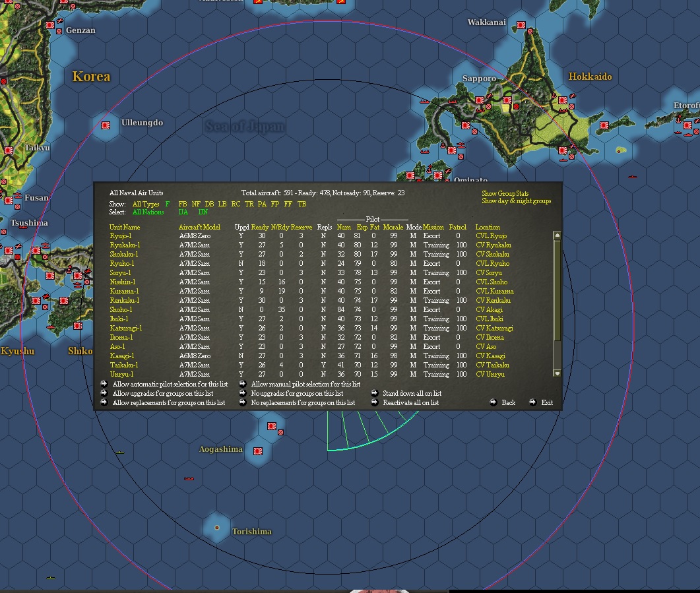The image size is (700, 593).
Task: Go to location CV Taikaku
Action: tap(492, 365)
